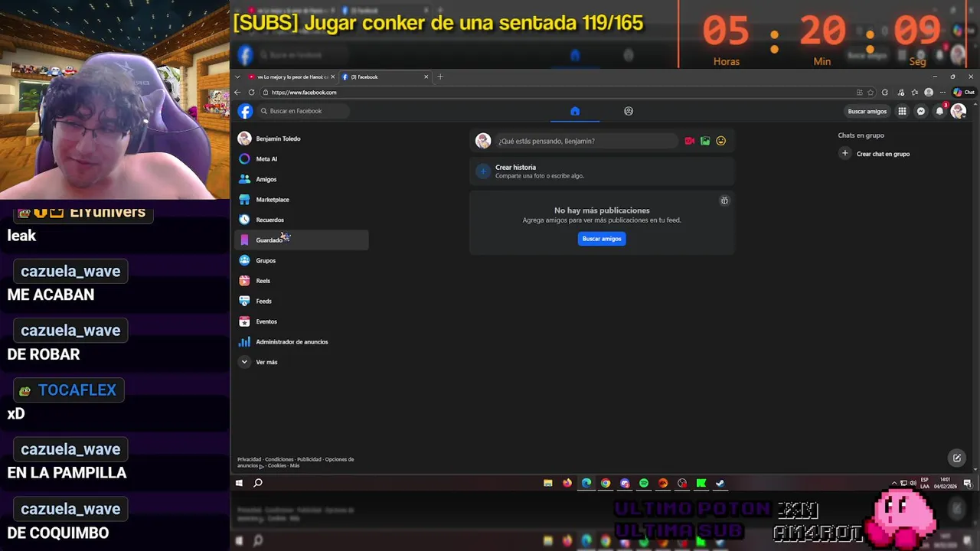Viewport: 980px width, 551px height.
Task: Open Spotify from taskbar
Action: click(644, 483)
